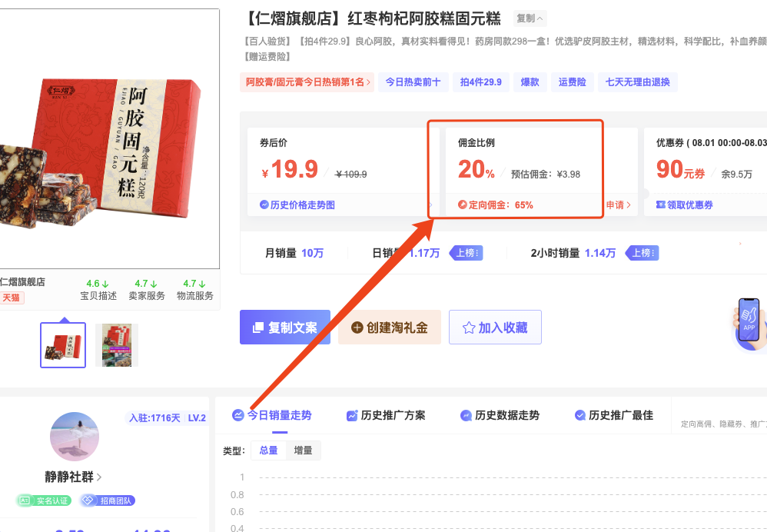Click the 2小时销量 1.14万 value

pyautogui.click(x=599, y=253)
